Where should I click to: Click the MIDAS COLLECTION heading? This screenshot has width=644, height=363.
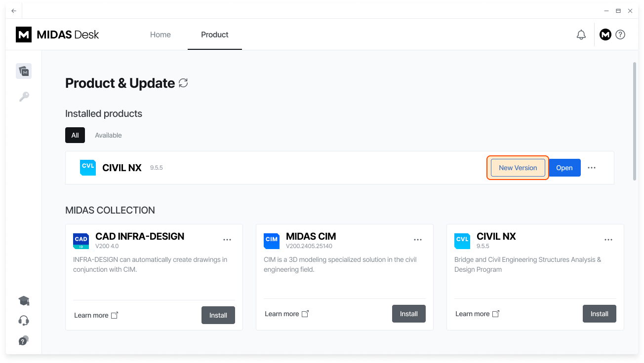(110, 210)
